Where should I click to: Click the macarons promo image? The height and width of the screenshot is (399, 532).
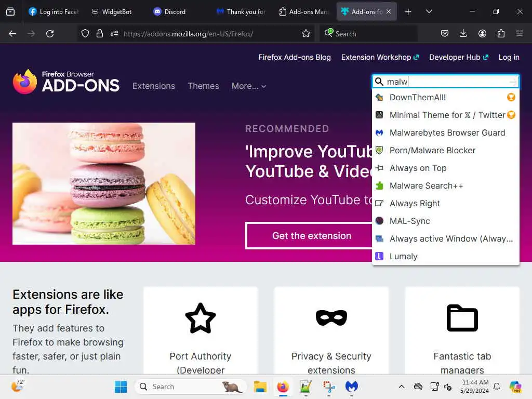click(x=104, y=183)
